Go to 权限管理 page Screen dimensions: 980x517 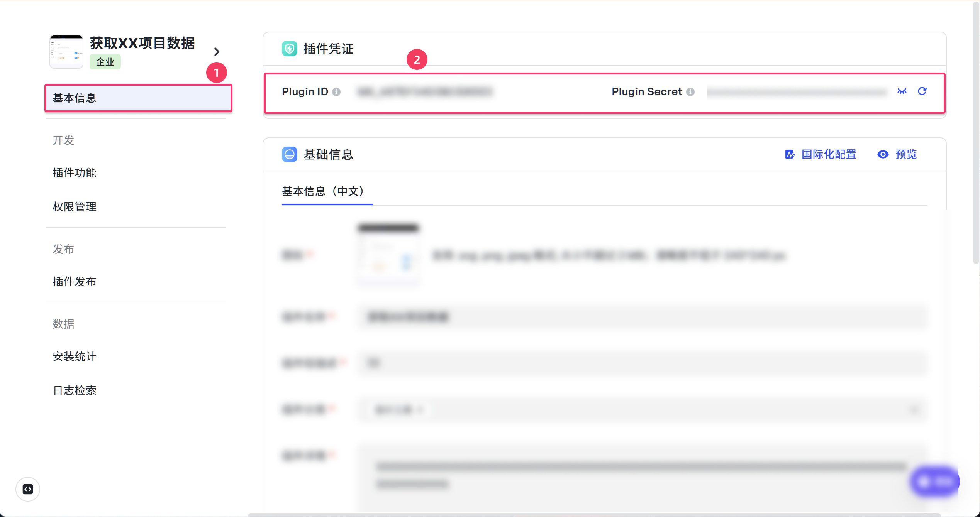(75, 207)
